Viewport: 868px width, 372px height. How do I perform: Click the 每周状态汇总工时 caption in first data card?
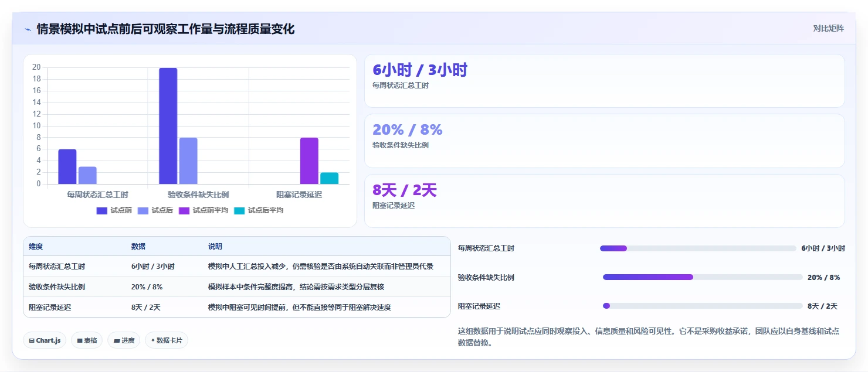click(401, 86)
